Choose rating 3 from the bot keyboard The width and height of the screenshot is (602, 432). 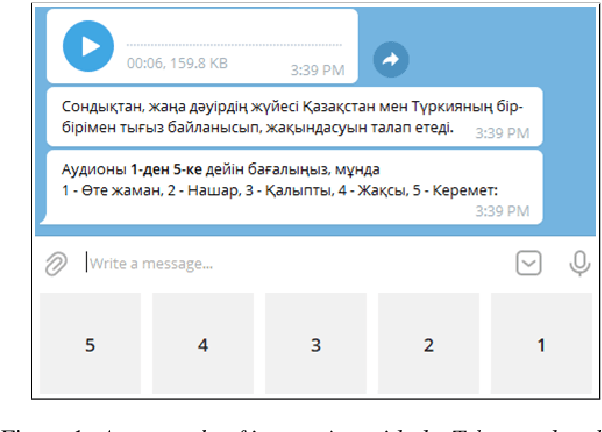coord(315,345)
